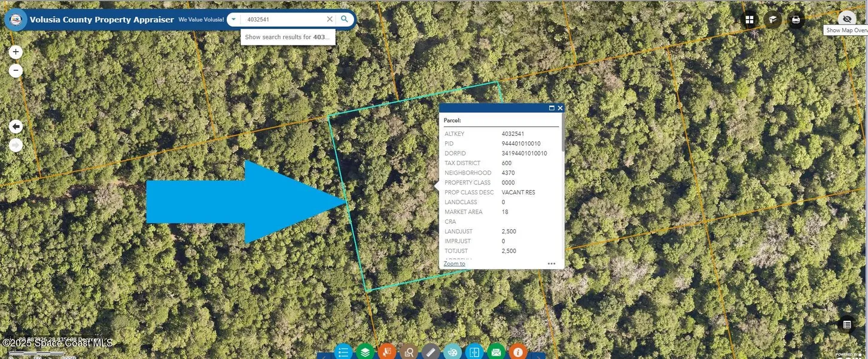The image size is (868, 359).
Task: Click the Zoom to link
Action: pos(454,264)
